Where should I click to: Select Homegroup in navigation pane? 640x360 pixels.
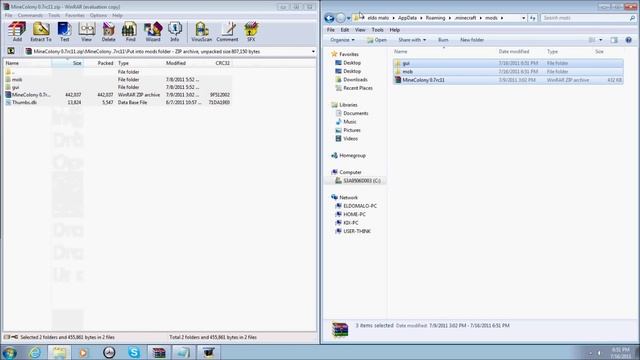(x=348, y=156)
